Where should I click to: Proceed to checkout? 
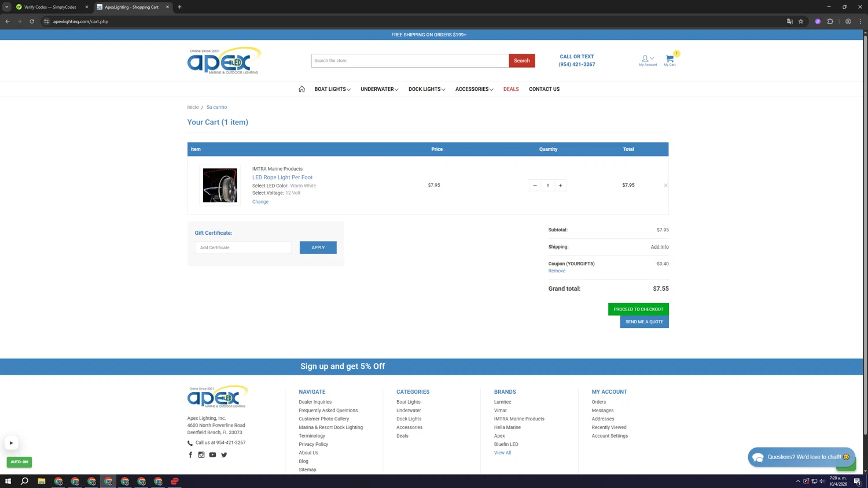point(638,309)
